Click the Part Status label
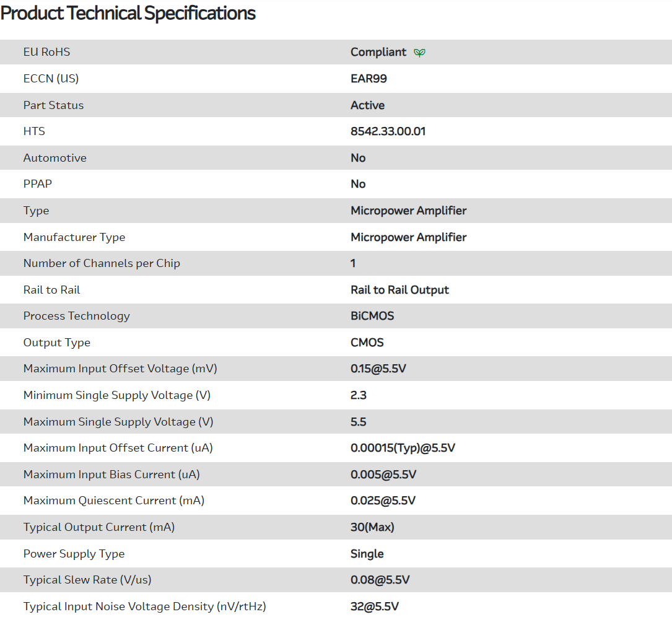 (x=53, y=105)
